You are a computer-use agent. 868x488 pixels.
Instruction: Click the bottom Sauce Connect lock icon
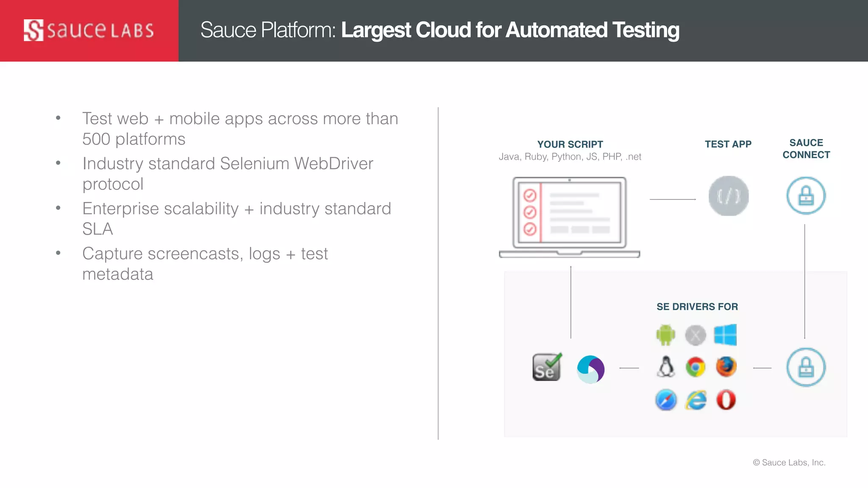click(x=806, y=367)
